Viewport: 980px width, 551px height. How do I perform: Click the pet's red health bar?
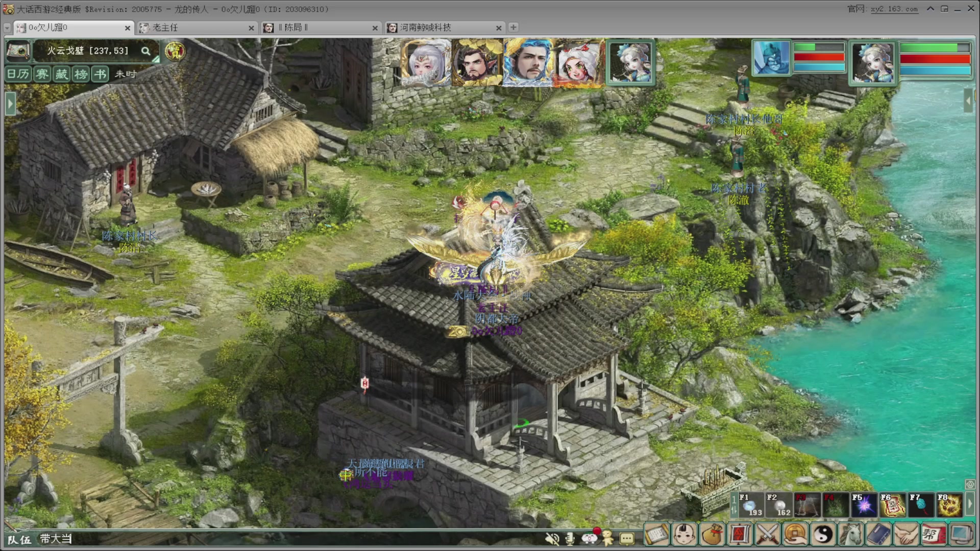819,57
